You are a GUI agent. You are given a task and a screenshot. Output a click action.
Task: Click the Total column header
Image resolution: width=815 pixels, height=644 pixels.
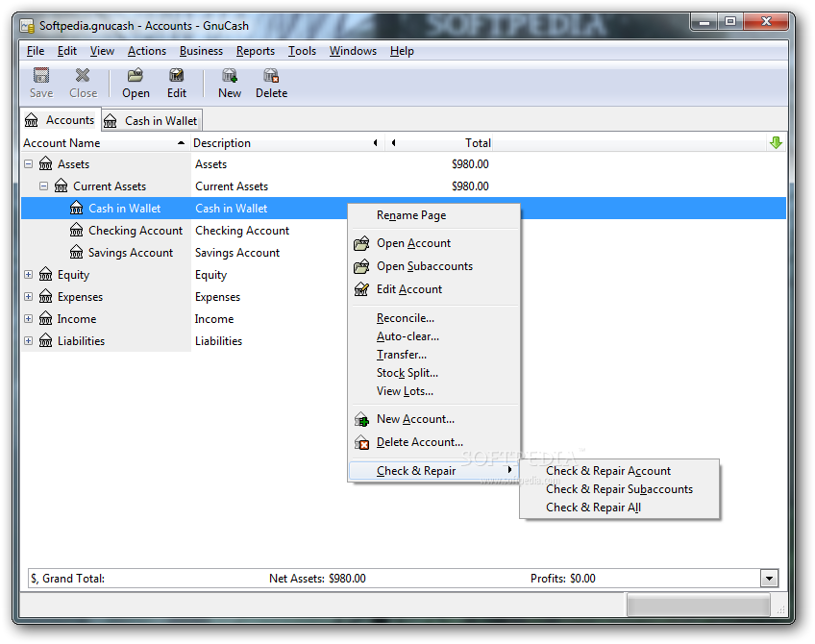(438, 143)
